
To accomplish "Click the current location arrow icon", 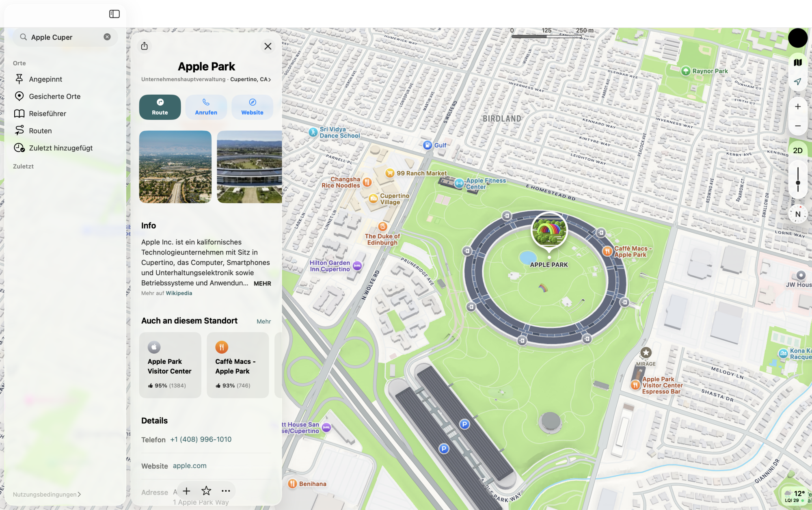I will (x=797, y=82).
